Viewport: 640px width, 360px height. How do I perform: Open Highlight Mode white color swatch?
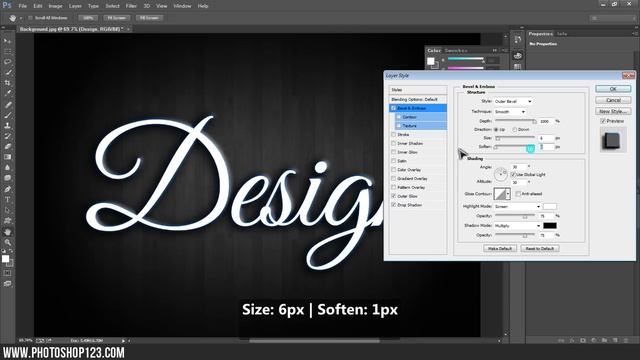pyautogui.click(x=550, y=207)
